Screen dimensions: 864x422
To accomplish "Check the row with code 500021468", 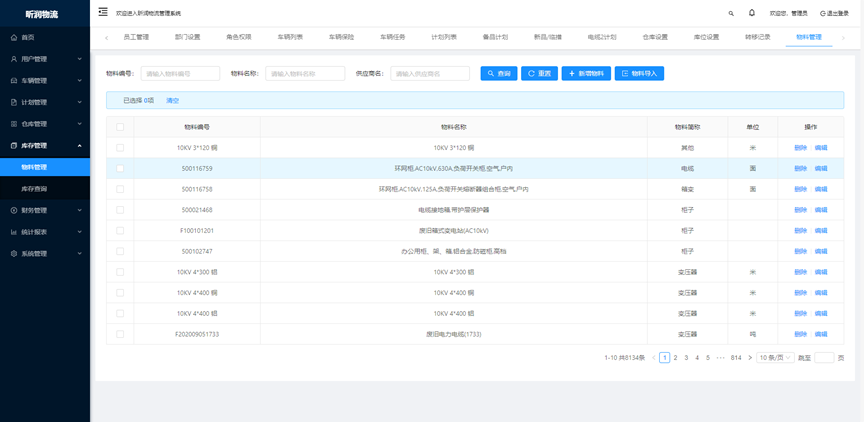I will point(120,210).
